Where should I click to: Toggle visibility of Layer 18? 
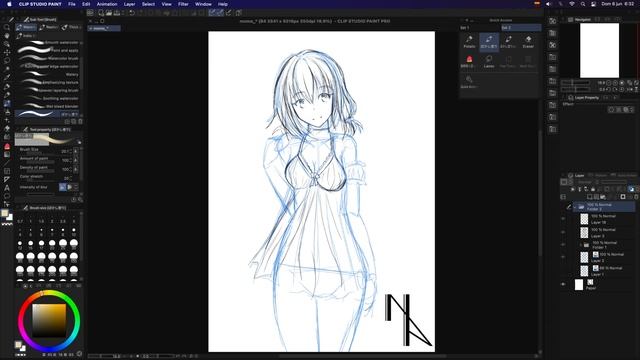pos(563,219)
